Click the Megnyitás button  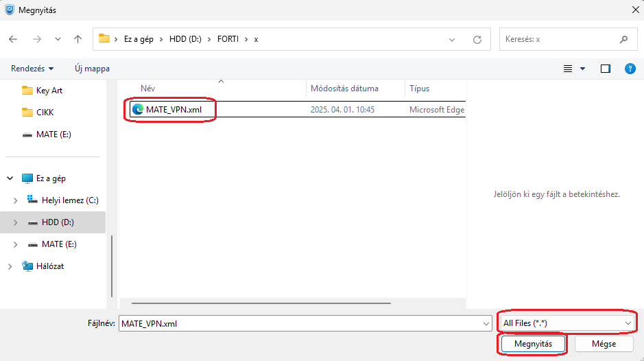[x=533, y=344]
